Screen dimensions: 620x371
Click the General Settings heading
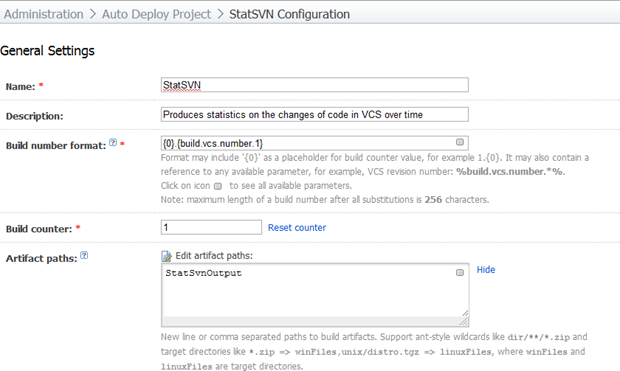47,51
